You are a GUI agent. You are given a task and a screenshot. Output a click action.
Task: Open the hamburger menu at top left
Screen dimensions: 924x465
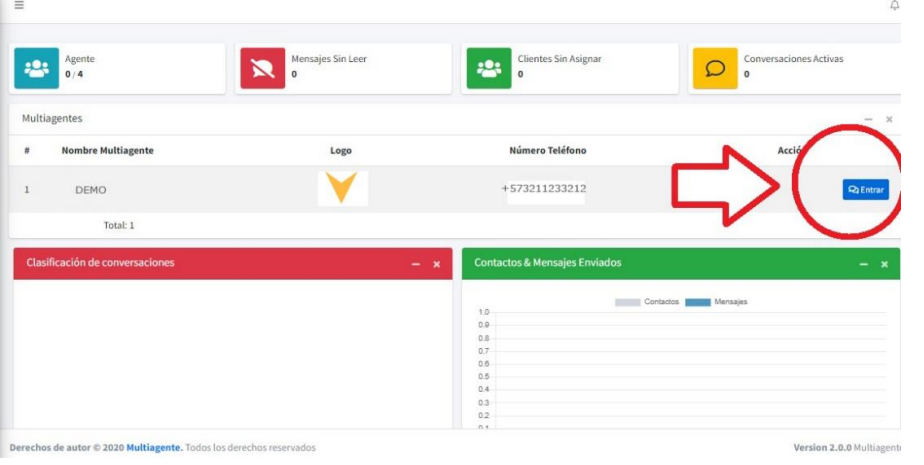[x=18, y=6]
